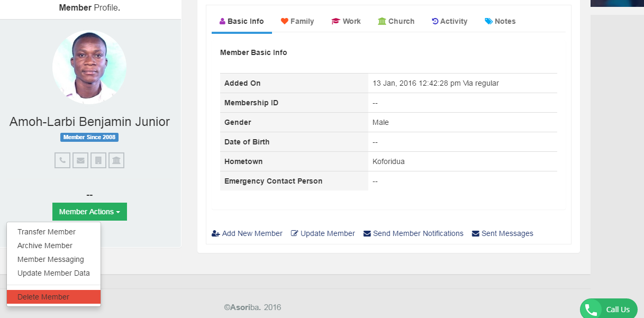This screenshot has width=644, height=318.
Task: Click the Date of Birth row label
Action: click(247, 142)
